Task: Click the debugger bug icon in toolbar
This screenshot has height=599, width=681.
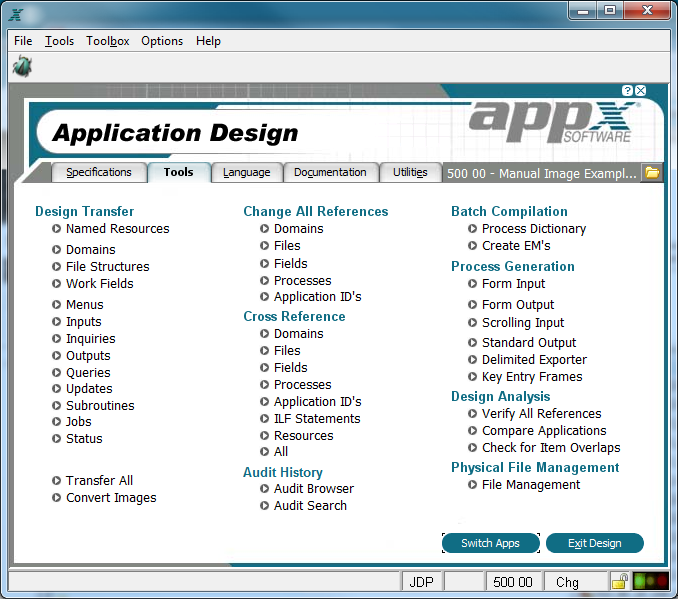Action: tap(22, 66)
